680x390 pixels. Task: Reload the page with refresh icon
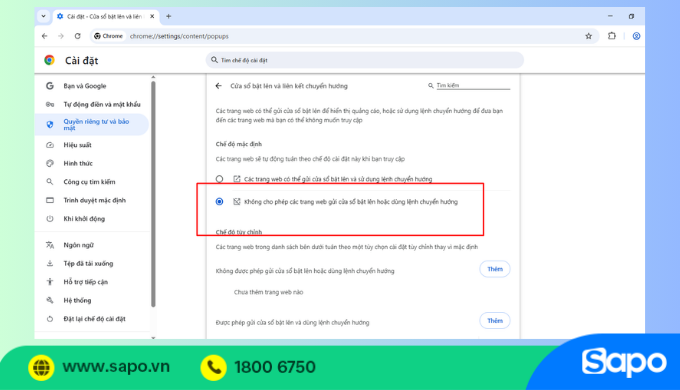point(78,36)
